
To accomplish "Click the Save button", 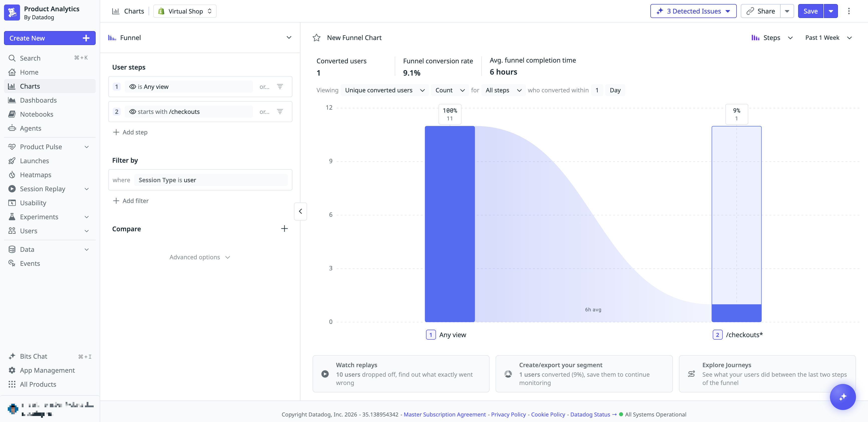I will 810,11.
